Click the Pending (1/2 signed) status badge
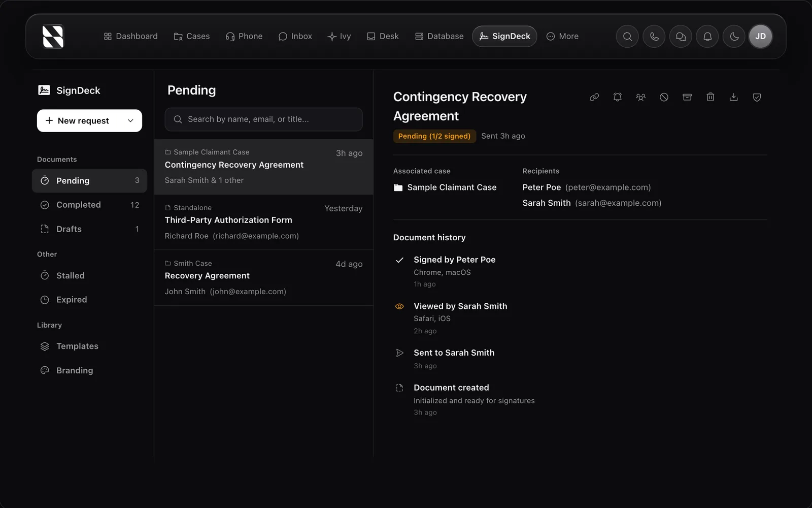812x508 pixels. point(434,136)
